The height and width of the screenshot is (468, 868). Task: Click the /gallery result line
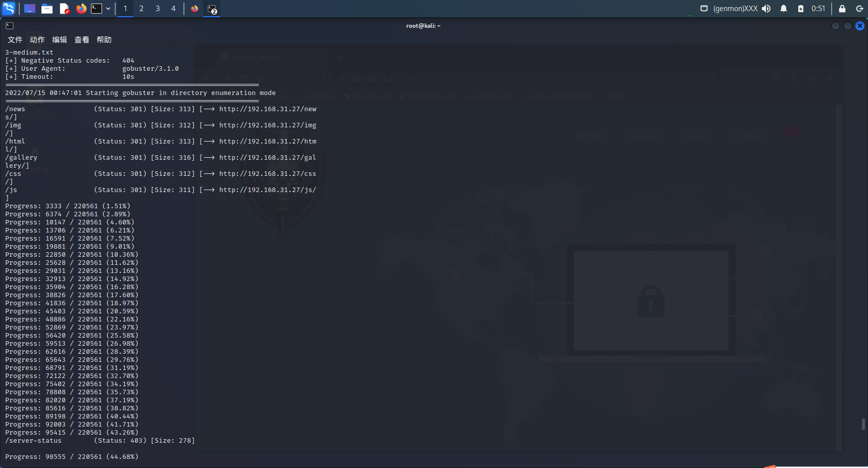click(161, 158)
